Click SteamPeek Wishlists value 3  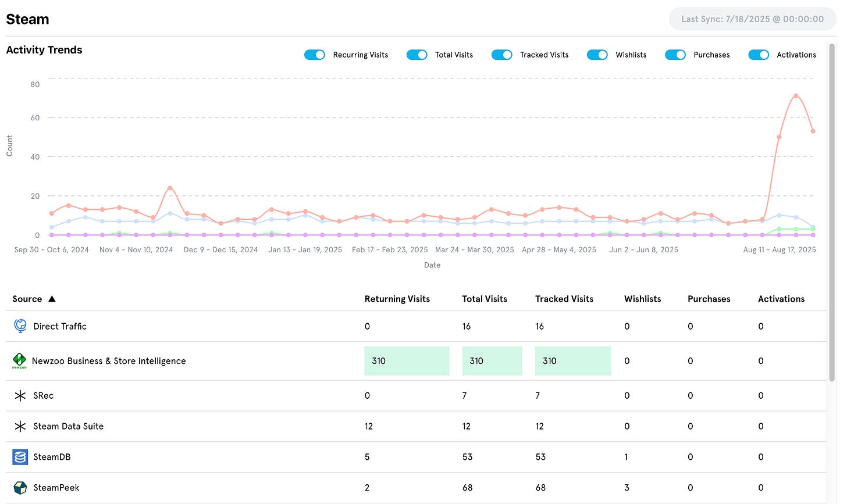pyautogui.click(x=627, y=488)
